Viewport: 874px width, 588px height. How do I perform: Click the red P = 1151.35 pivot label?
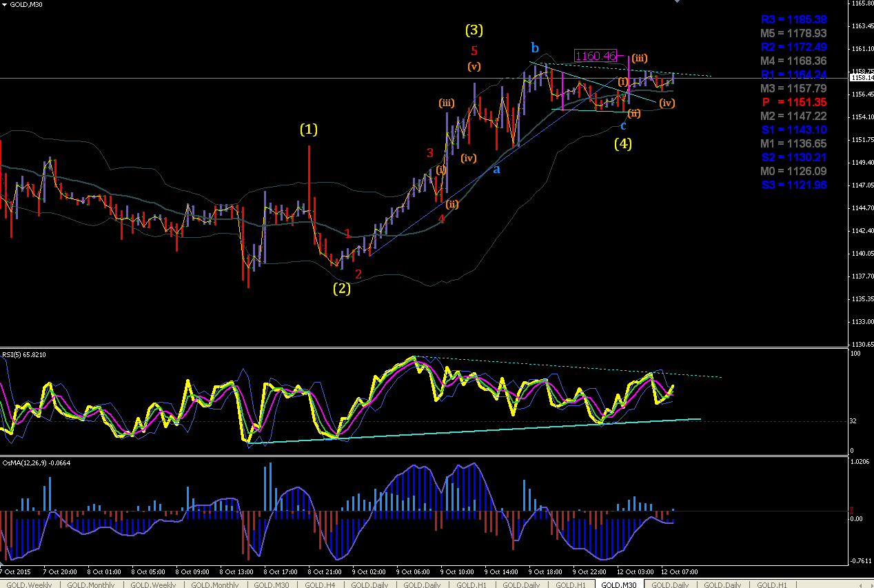[793, 102]
